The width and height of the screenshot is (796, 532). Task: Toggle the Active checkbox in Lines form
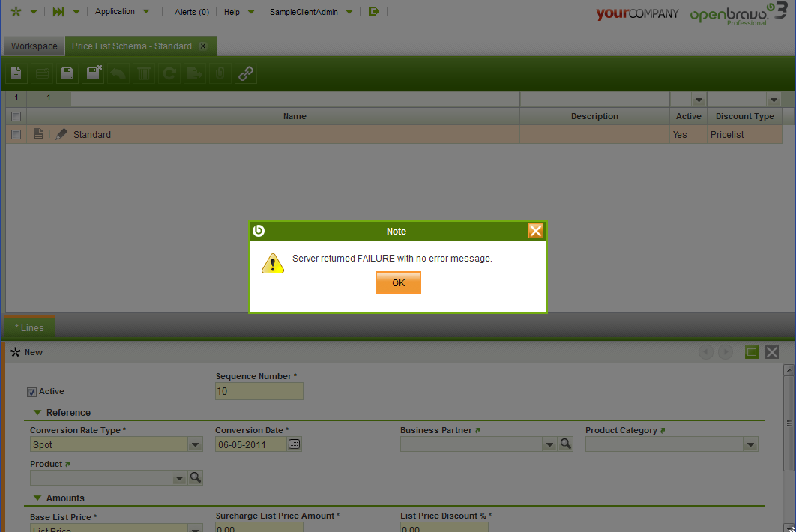click(31, 392)
